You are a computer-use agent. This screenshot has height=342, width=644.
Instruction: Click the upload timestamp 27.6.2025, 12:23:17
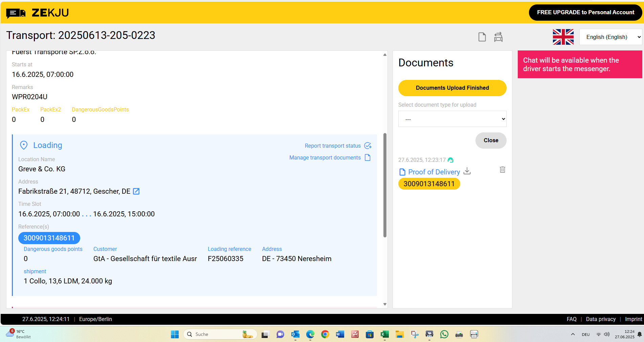pos(422,160)
